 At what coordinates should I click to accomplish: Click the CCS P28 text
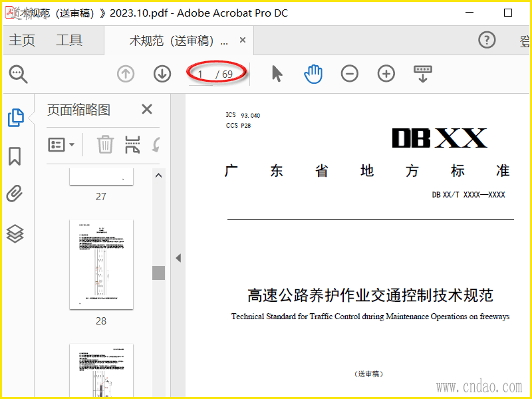(x=238, y=126)
